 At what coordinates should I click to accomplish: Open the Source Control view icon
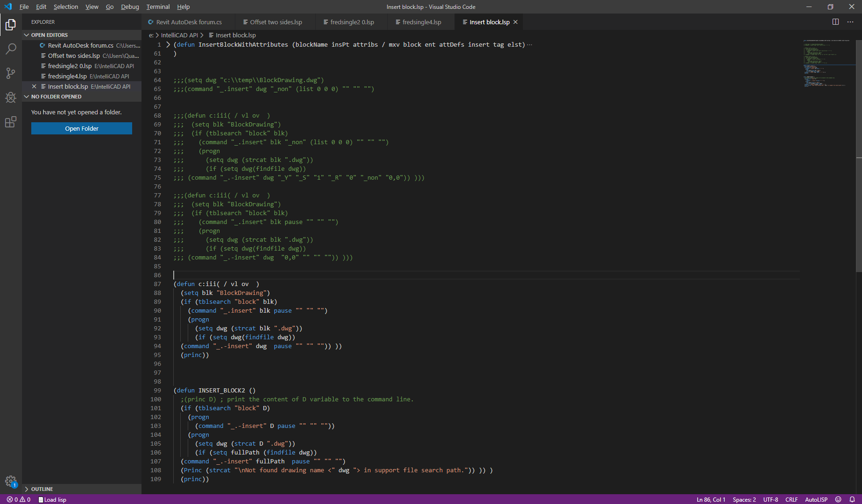[11, 73]
